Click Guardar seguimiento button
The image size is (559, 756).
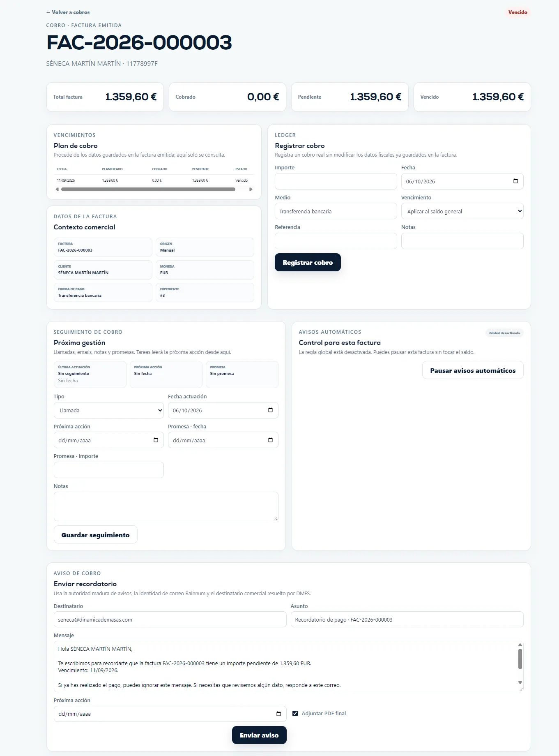(x=95, y=535)
